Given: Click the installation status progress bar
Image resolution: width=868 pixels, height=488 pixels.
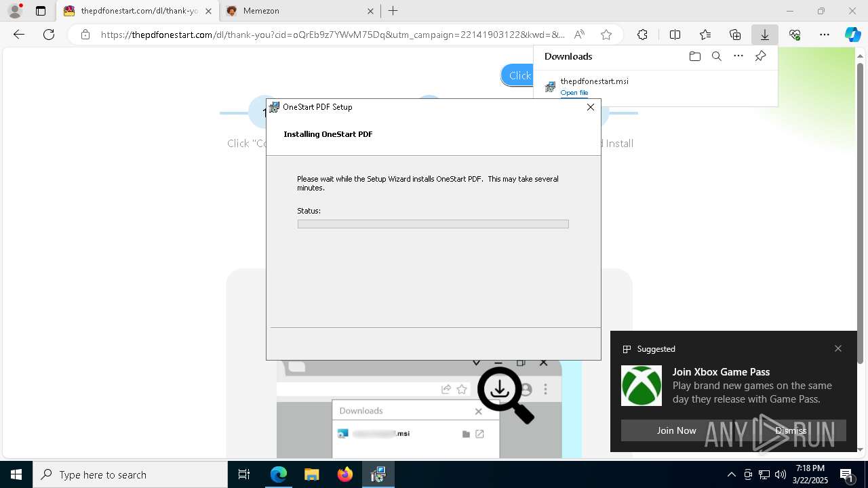Looking at the screenshot, I should pyautogui.click(x=433, y=224).
